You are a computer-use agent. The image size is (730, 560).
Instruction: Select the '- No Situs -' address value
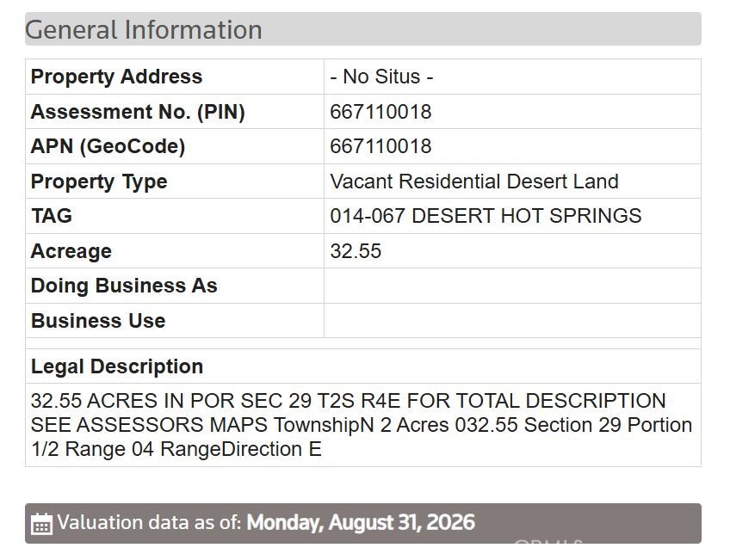pos(381,77)
